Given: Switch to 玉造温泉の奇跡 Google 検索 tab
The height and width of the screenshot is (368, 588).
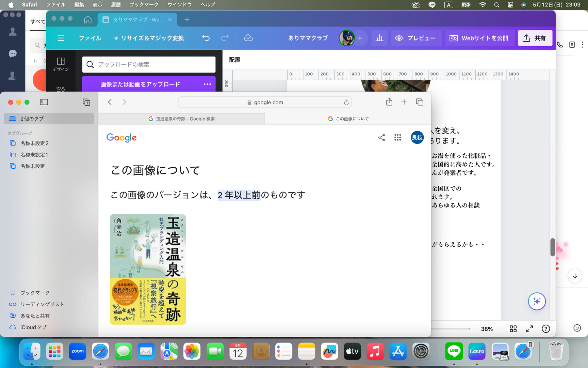Looking at the screenshot, I should 181,119.
